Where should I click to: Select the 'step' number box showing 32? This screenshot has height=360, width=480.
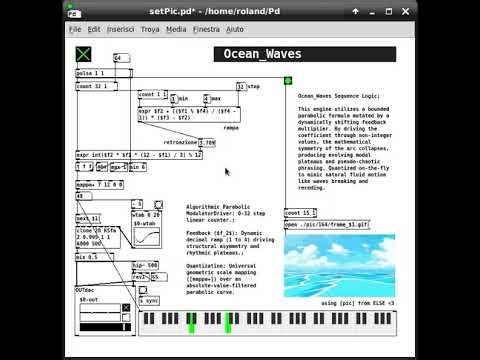point(241,87)
